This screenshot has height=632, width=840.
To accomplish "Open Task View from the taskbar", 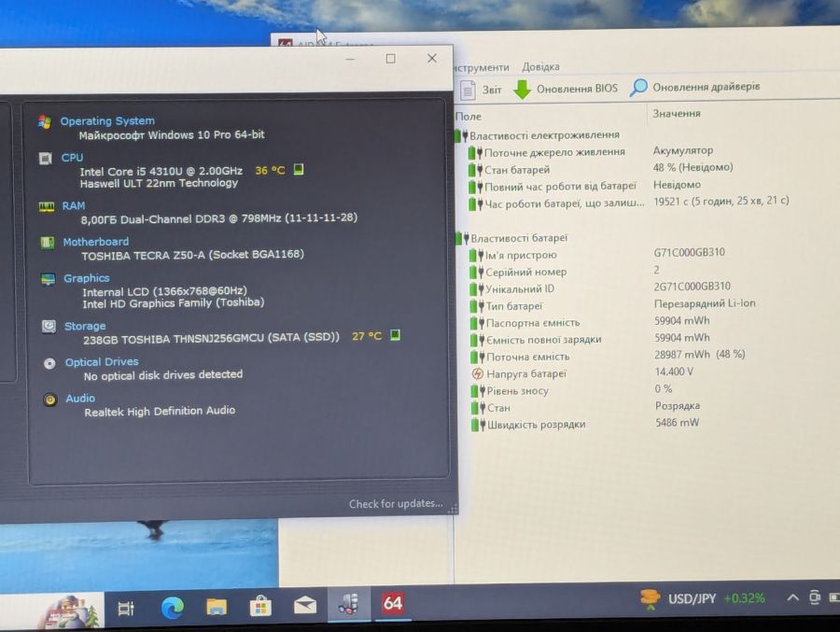I will pyautogui.click(x=126, y=609).
